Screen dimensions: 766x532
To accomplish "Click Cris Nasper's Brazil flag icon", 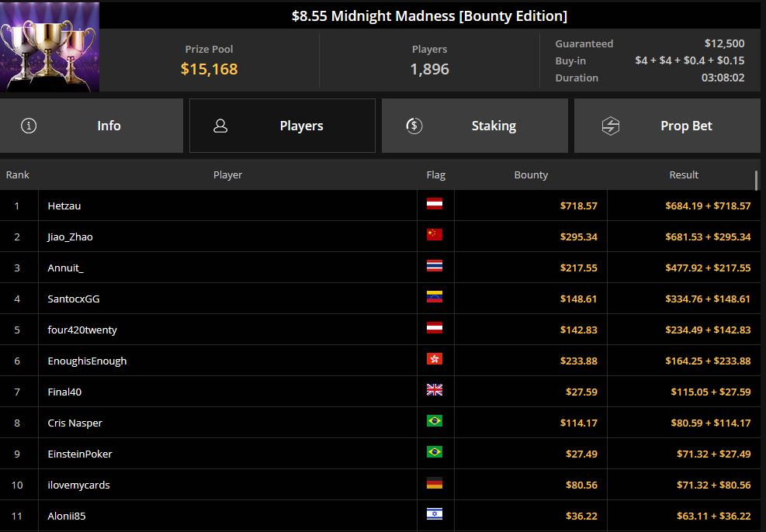I will pos(435,421).
